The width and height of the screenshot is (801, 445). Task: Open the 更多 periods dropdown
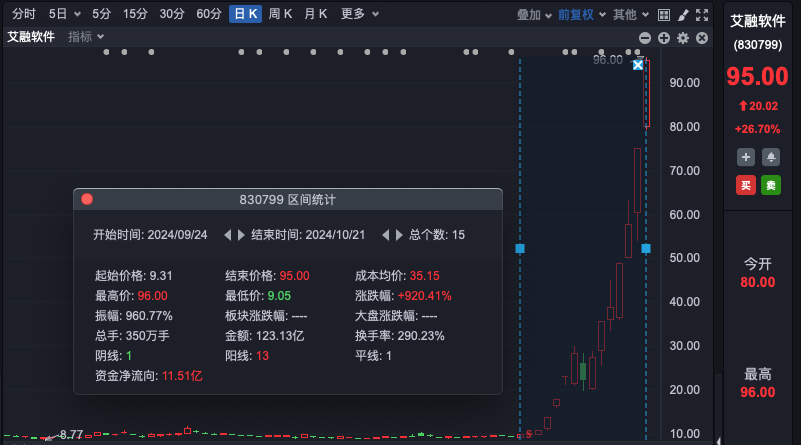coord(358,14)
